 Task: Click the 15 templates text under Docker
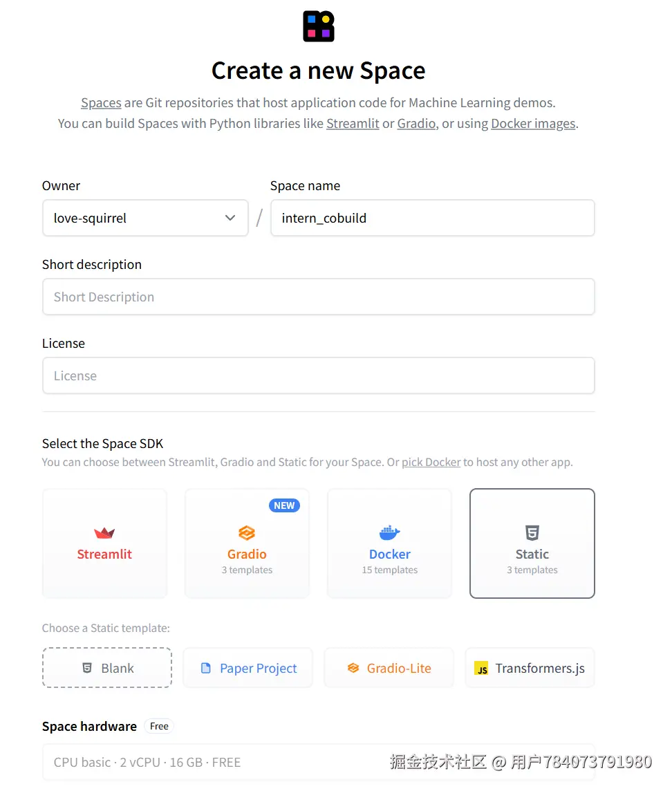click(389, 570)
